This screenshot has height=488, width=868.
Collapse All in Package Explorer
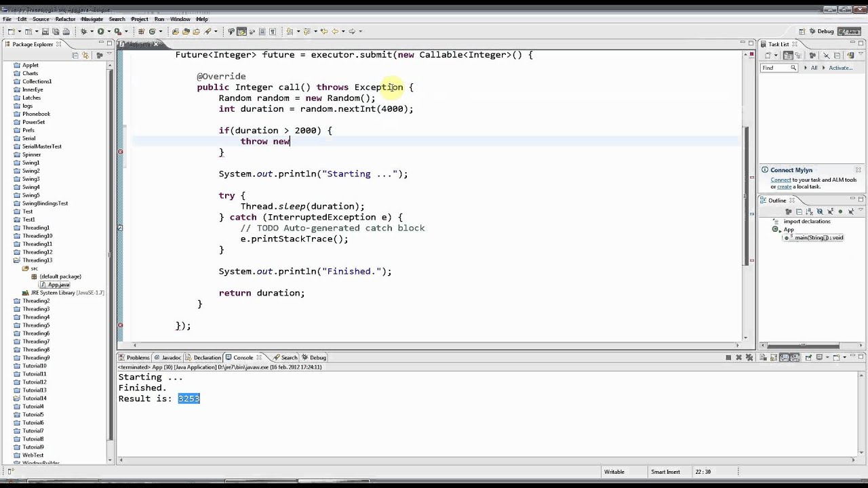click(x=75, y=55)
